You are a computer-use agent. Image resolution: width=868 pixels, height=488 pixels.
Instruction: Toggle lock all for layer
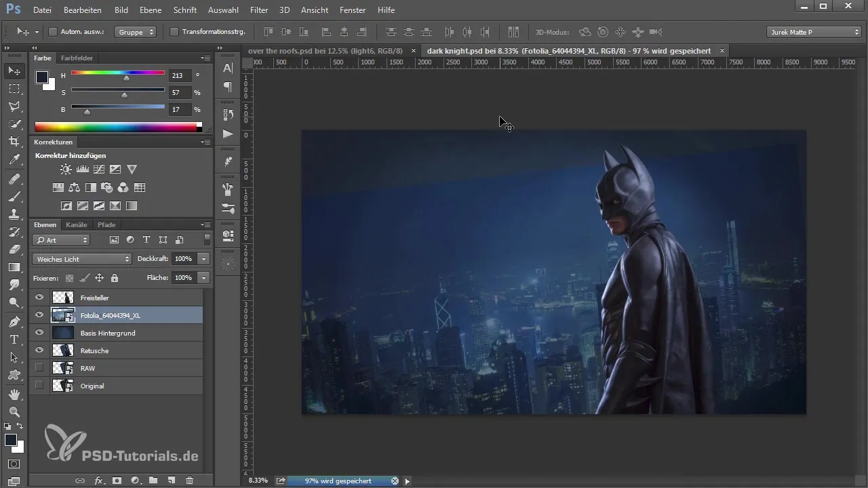[x=114, y=278]
